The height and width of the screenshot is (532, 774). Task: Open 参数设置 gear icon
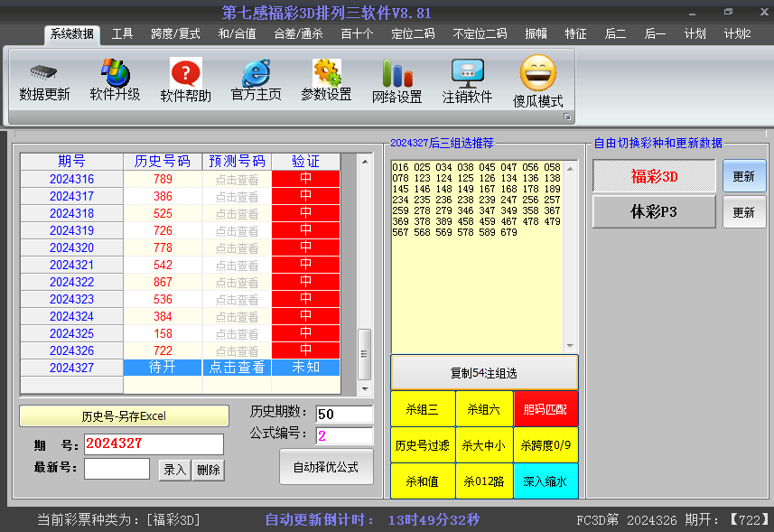326,72
